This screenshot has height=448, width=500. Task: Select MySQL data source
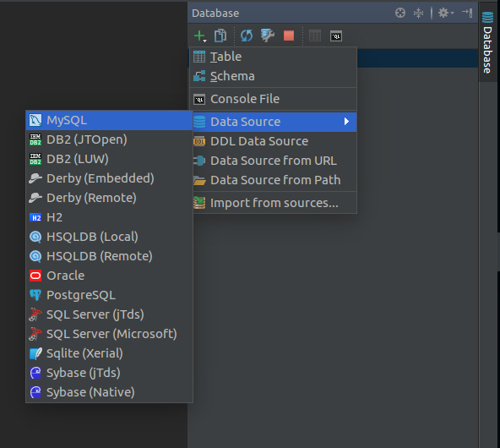110,120
